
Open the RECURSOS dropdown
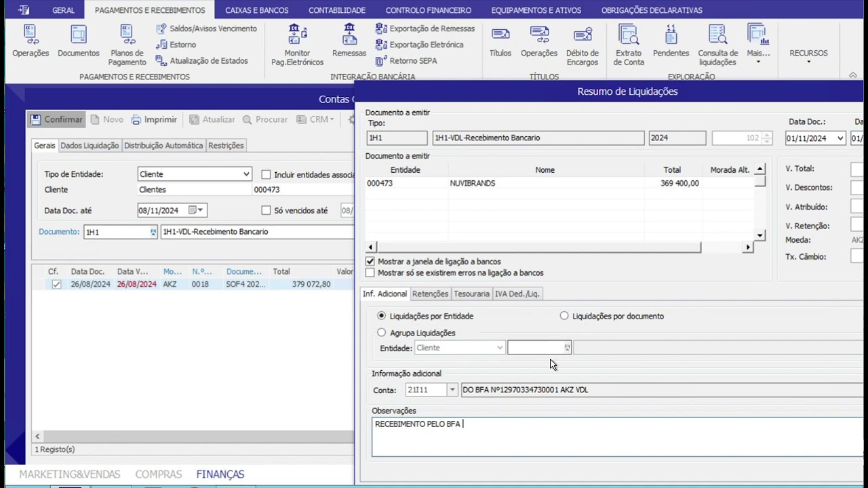pos(808,56)
